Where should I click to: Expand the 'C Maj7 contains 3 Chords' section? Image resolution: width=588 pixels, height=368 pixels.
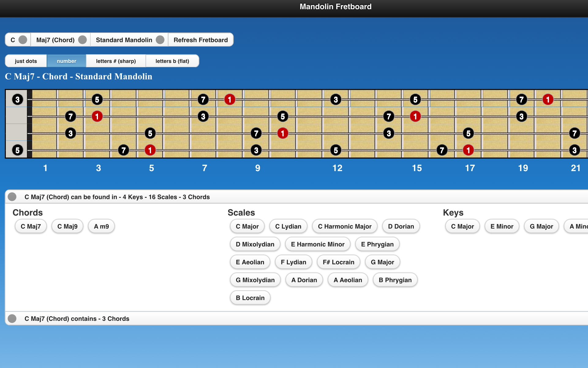pyautogui.click(x=12, y=319)
